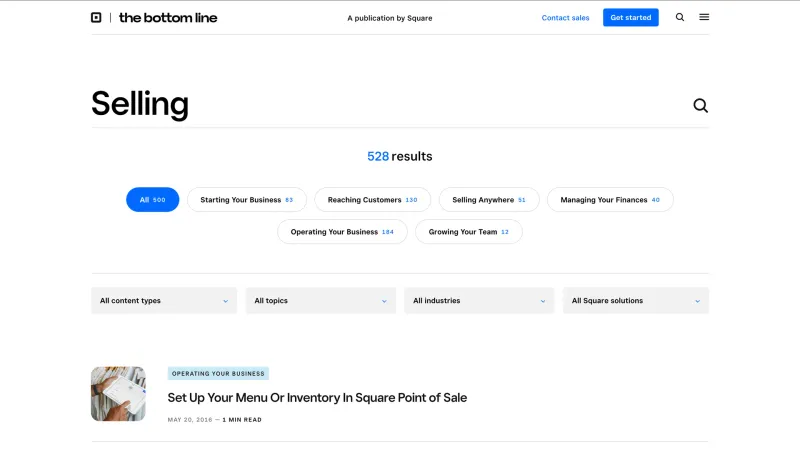Open the hamburger menu icon
Screen dimensions: 800x450
click(704, 17)
